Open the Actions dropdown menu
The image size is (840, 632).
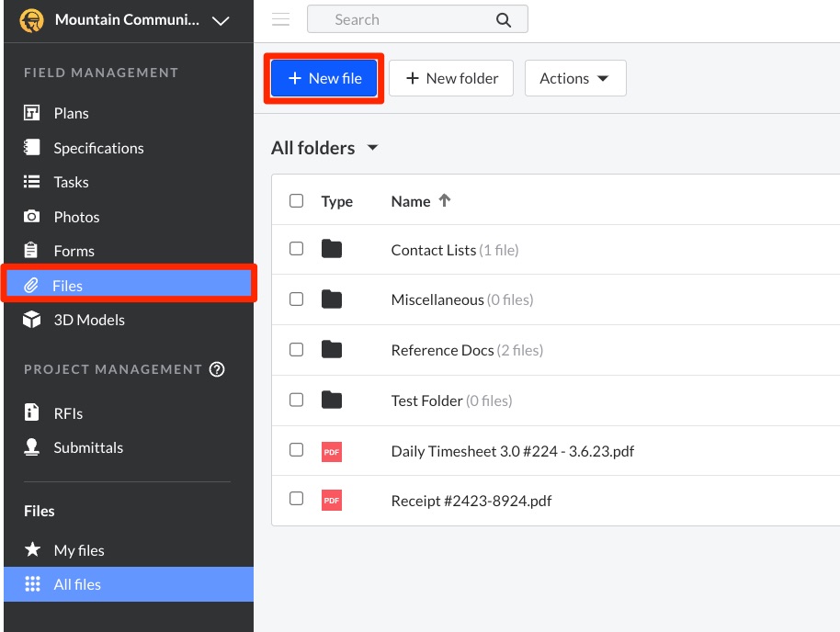click(x=575, y=78)
